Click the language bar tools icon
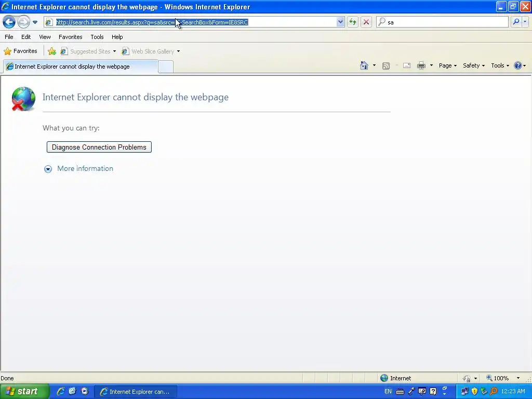 pos(422,392)
